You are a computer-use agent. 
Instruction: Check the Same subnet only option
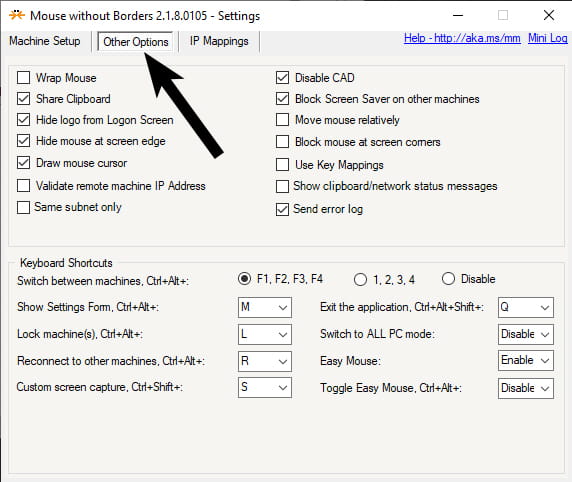tap(24, 207)
